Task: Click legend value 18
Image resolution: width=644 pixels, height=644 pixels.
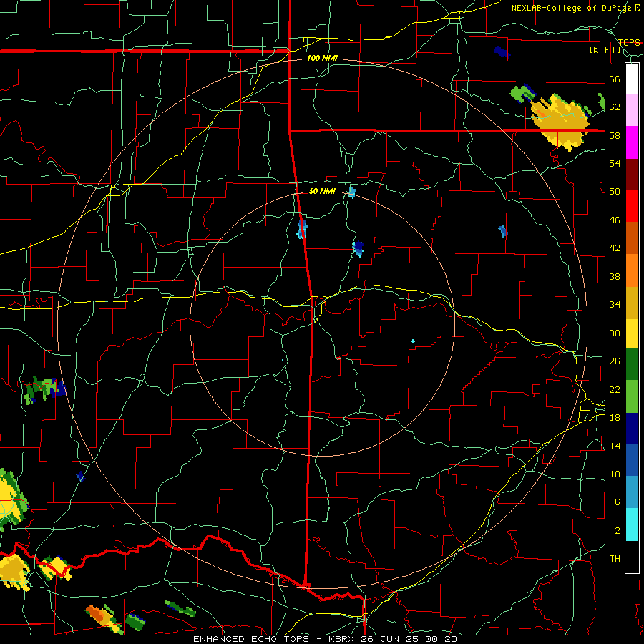Action: 615,418
